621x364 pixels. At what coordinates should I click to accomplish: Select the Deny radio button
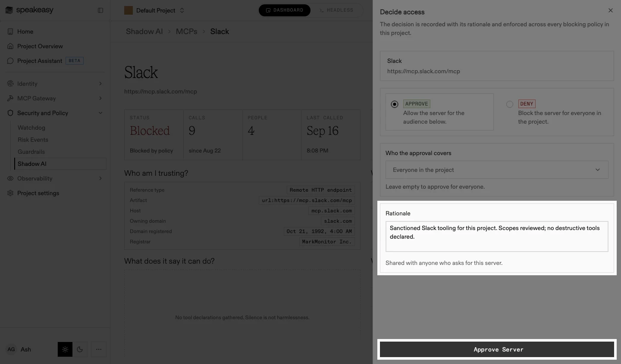tap(510, 104)
